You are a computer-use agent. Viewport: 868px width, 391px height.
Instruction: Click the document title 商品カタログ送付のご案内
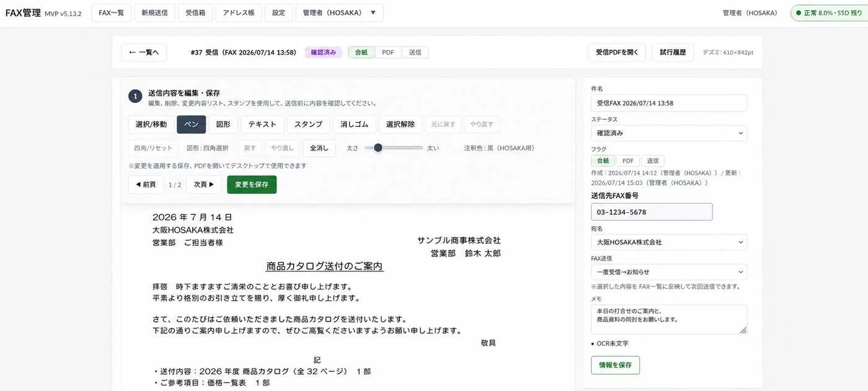click(x=324, y=266)
